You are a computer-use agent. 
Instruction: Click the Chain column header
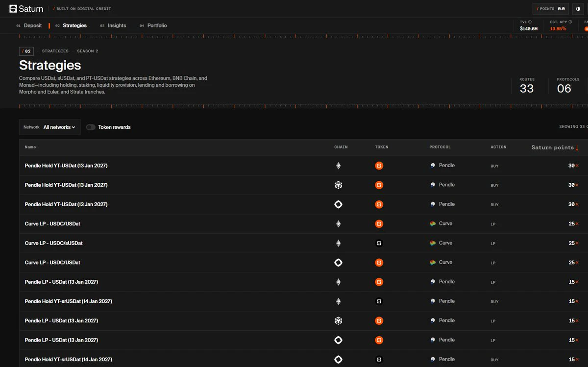click(341, 147)
